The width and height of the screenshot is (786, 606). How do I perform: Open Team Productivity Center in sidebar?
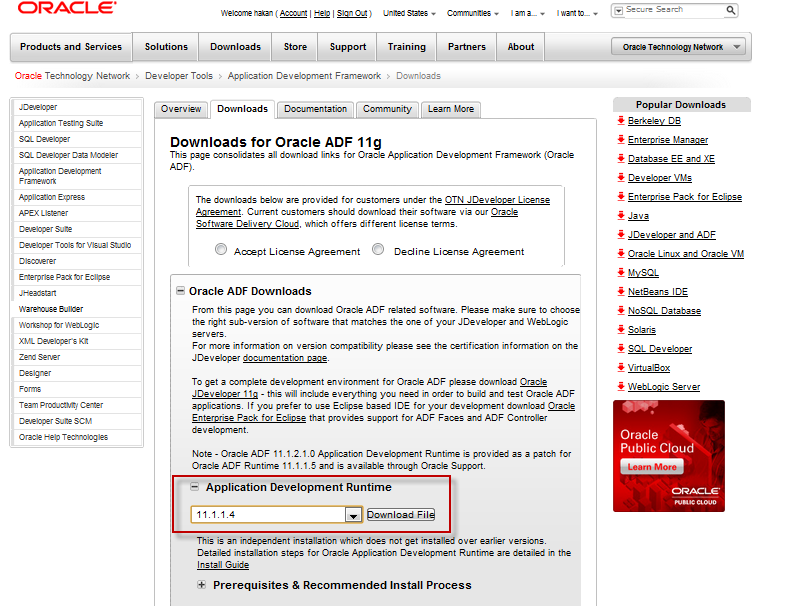pyautogui.click(x=61, y=405)
